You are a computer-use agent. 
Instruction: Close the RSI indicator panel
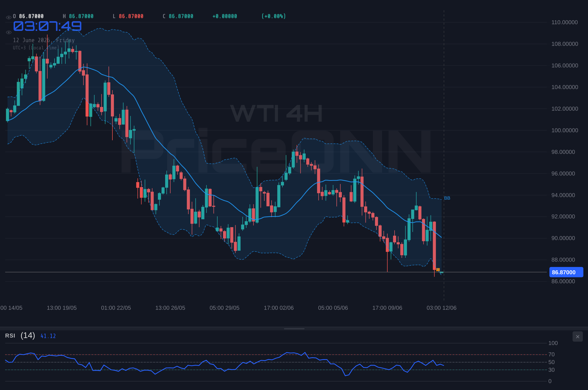click(x=577, y=336)
